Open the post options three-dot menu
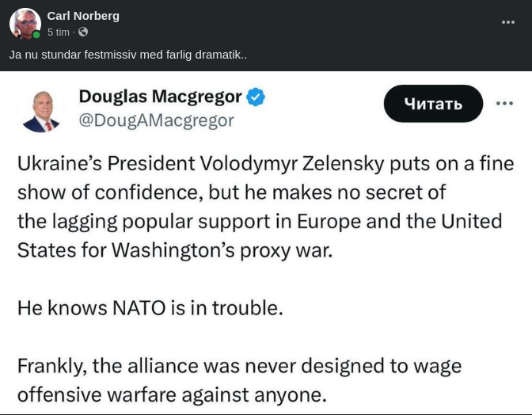Screen dimensions: 532x415 pyautogui.click(x=508, y=22)
